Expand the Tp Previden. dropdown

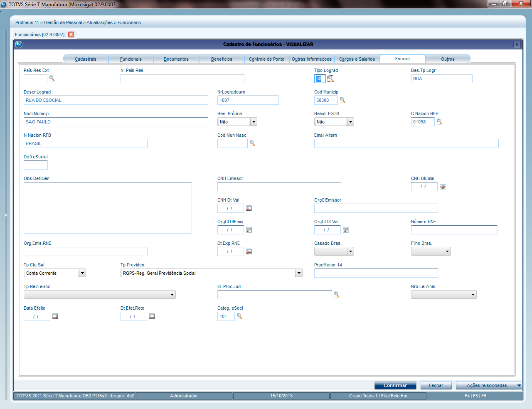click(299, 273)
